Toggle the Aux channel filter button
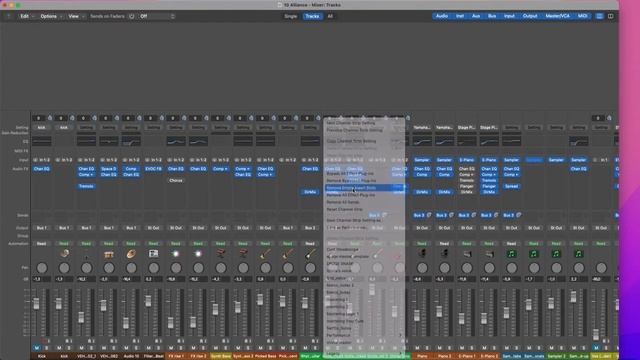This screenshot has width=640, height=360. 476,16
